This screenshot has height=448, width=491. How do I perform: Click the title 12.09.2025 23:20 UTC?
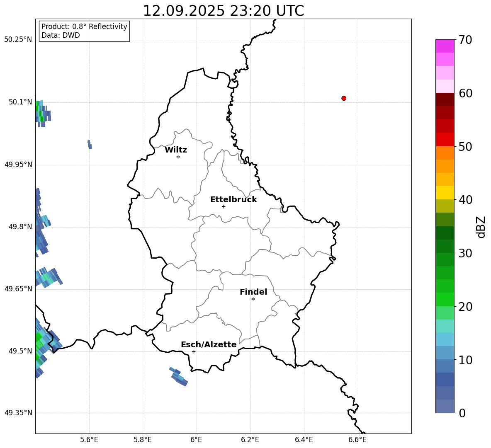click(x=223, y=11)
